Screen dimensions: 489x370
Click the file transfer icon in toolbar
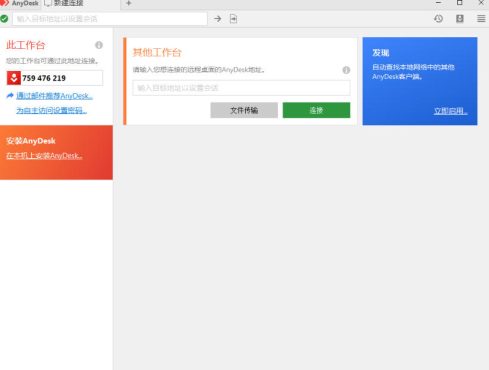[233, 19]
